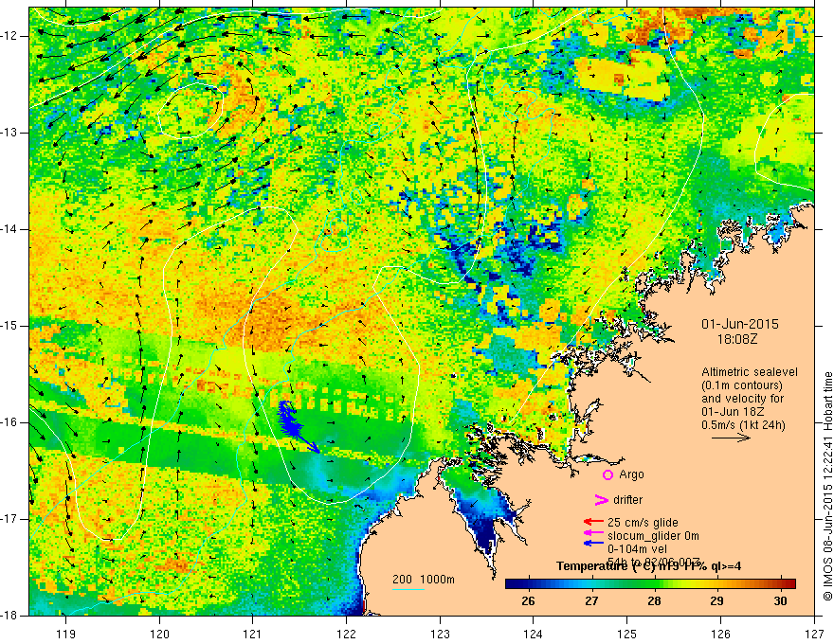Click the colorbar tick label 28
This screenshot has height=644, width=834.
click(654, 601)
